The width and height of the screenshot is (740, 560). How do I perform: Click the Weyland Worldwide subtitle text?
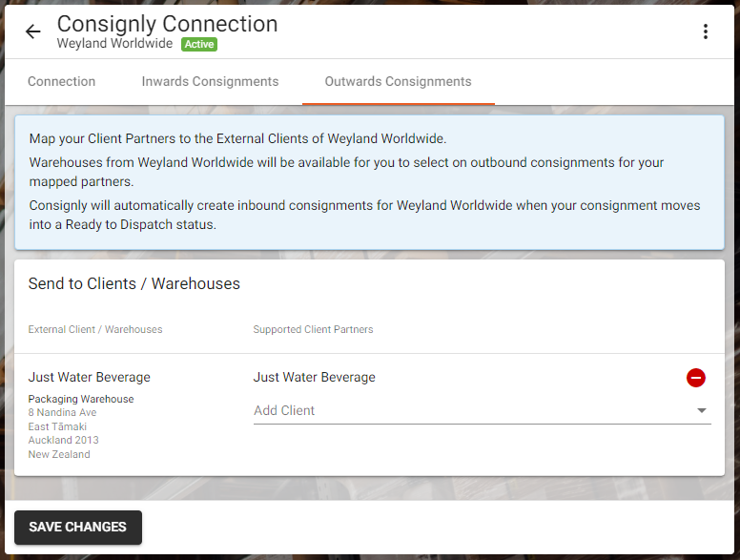point(114,44)
